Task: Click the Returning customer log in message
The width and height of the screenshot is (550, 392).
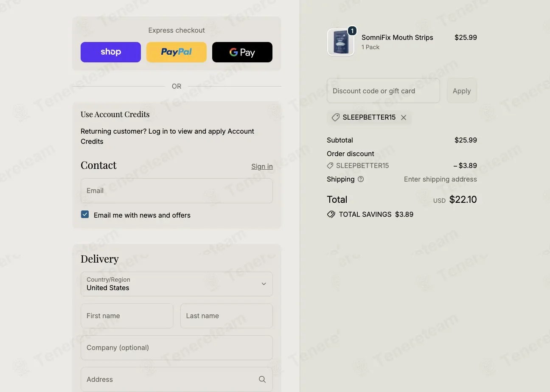Action: tap(167, 136)
